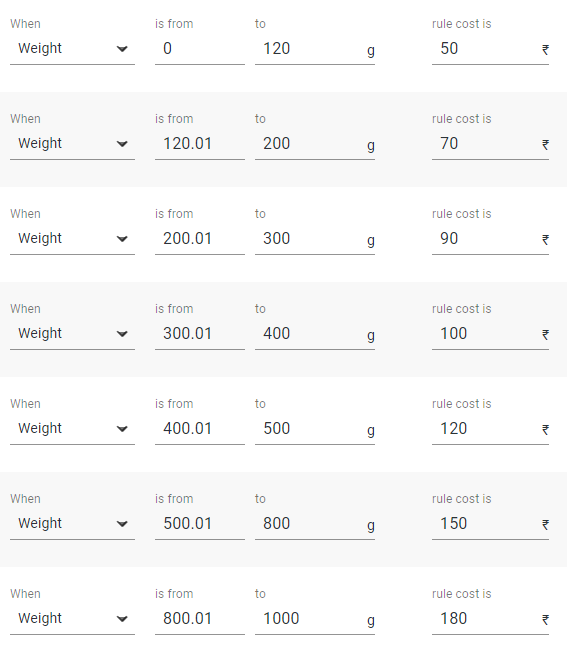Click the 'to' field containing 300
Image resolution: width=567 pixels, height=647 pixels.
click(314, 238)
